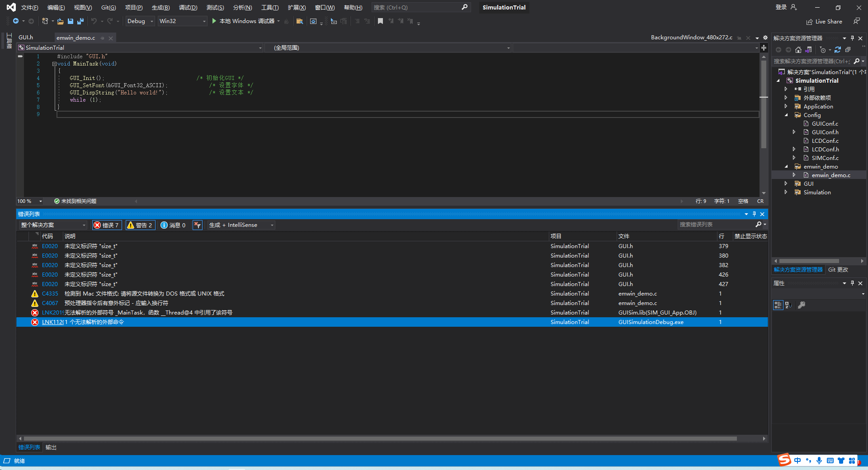
Task: Pin the Solution Explorer panel
Action: click(x=852, y=38)
